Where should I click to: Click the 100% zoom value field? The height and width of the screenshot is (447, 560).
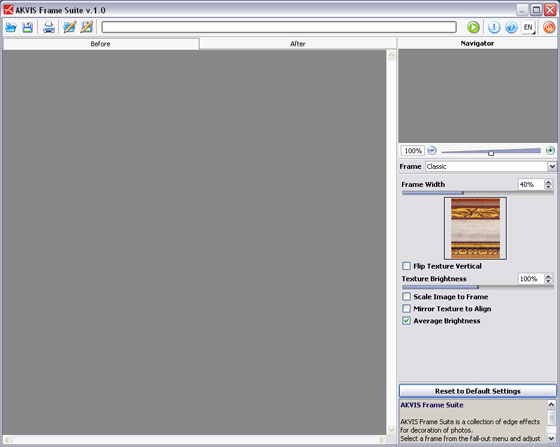(x=413, y=151)
